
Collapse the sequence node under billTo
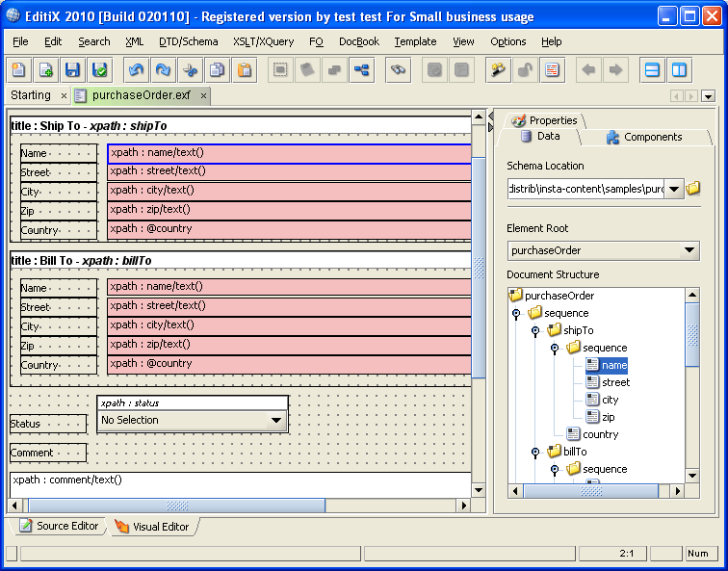click(555, 469)
